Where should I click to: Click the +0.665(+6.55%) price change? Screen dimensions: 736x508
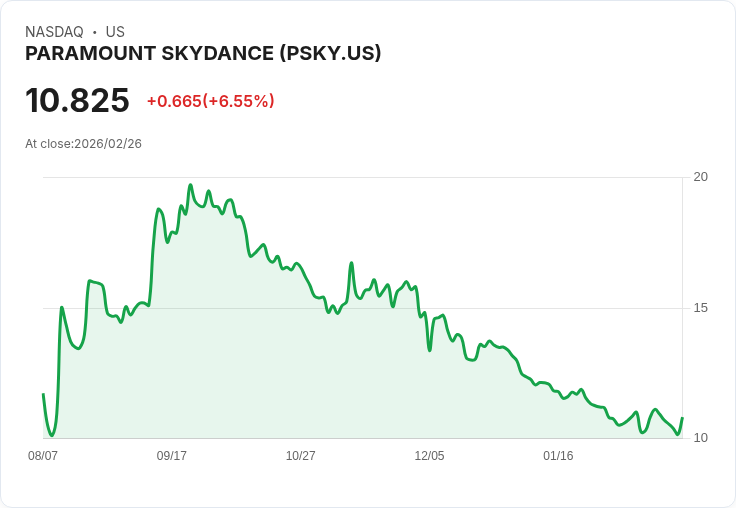(211, 101)
